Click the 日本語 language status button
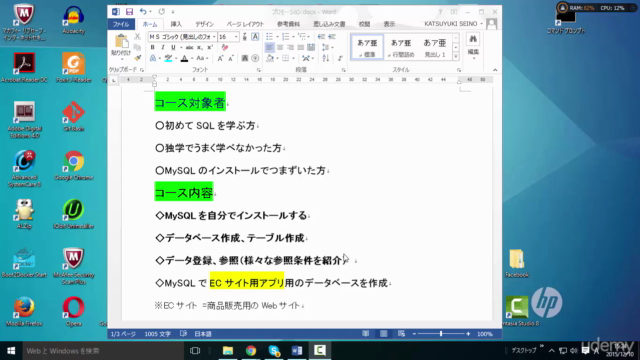This screenshot has height=360, width=640. pos(202,334)
